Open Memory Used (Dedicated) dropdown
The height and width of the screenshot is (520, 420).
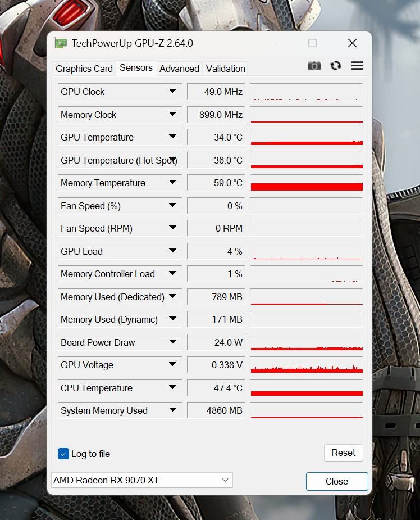pos(172,296)
